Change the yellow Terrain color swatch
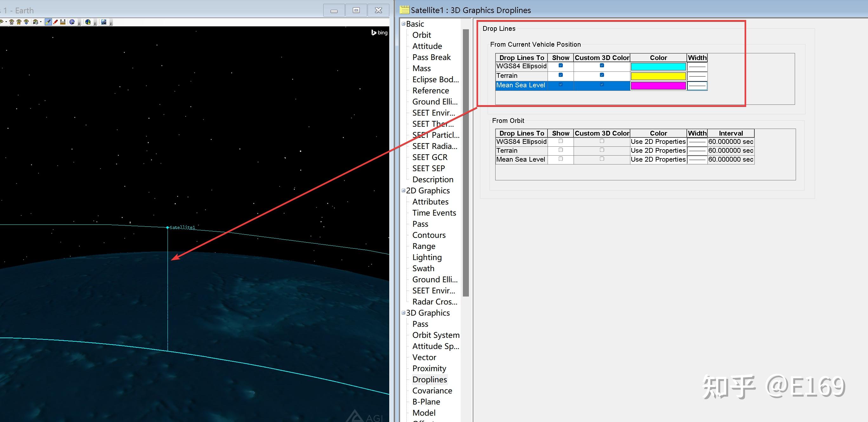 (658, 76)
